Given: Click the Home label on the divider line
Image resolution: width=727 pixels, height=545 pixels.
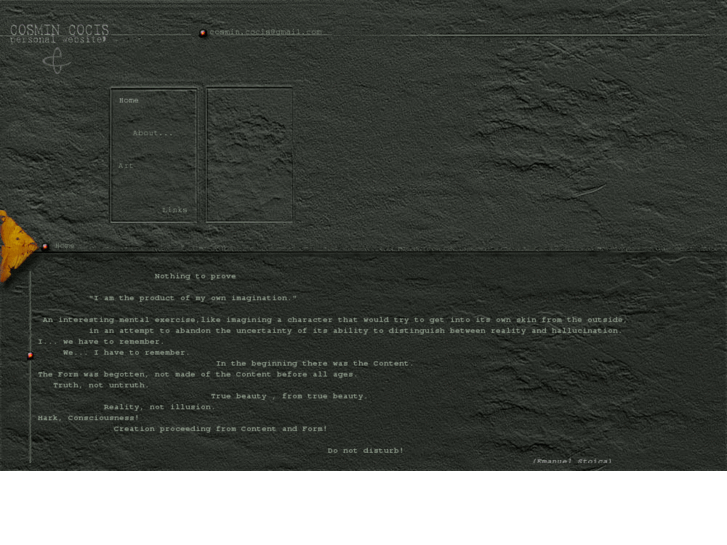Looking at the screenshot, I should (x=64, y=246).
